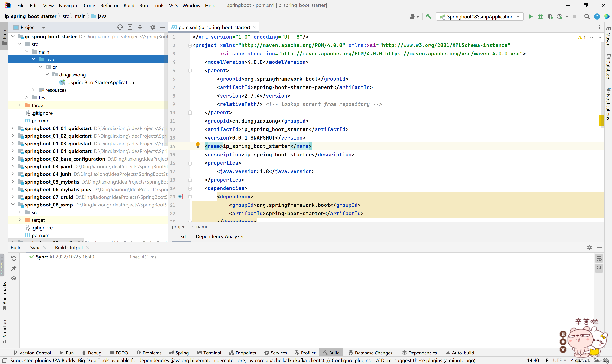This screenshot has height=364, width=612.
Task: Open Notifications sidebar panel
Action: [608, 103]
